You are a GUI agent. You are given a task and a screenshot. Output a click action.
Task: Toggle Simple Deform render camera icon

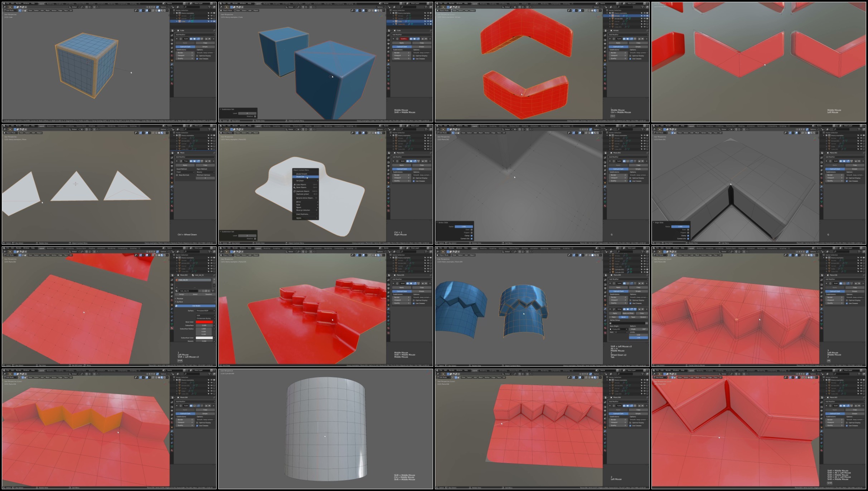pyautogui.click(x=624, y=309)
